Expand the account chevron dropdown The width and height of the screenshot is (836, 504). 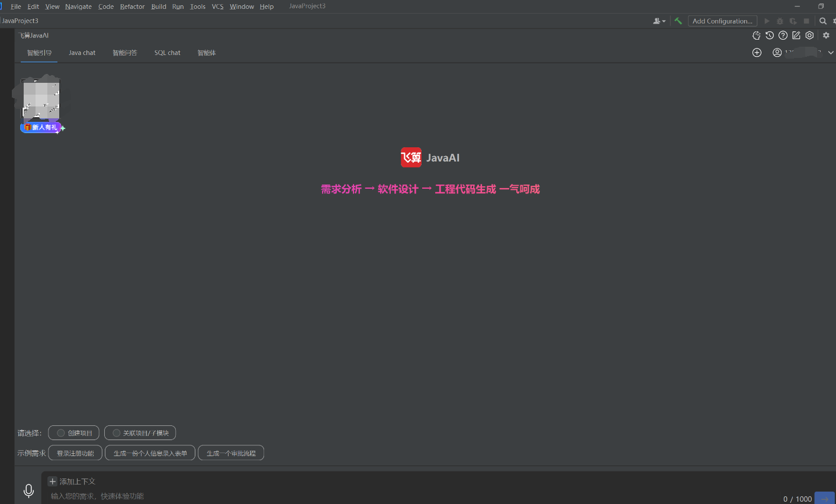click(831, 53)
